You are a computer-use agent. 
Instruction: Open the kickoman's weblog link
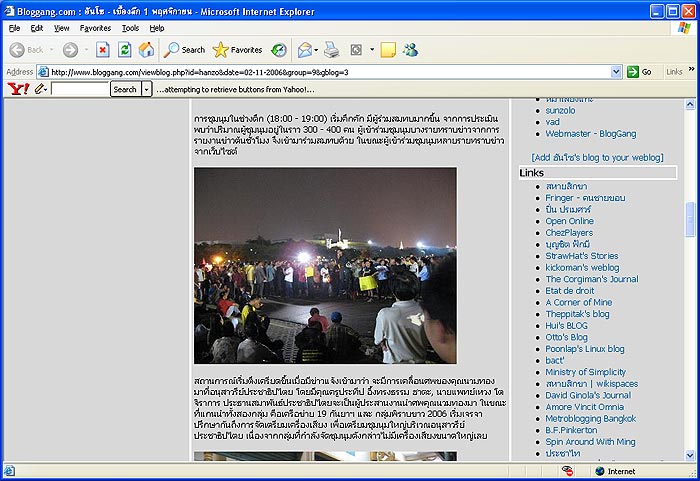[582, 268]
